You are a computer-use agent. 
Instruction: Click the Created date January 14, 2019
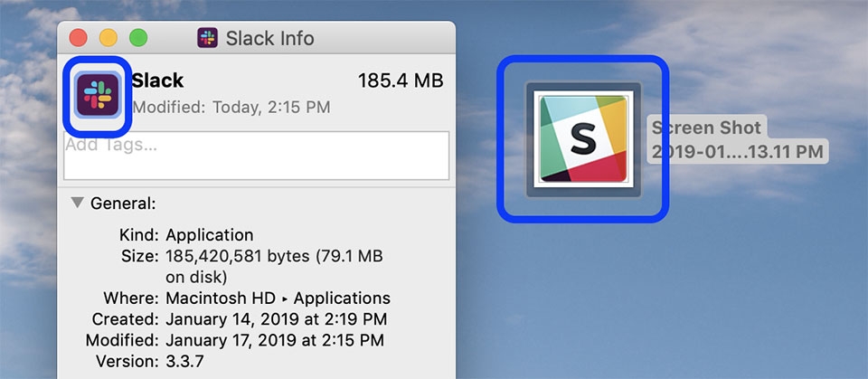[278, 319]
